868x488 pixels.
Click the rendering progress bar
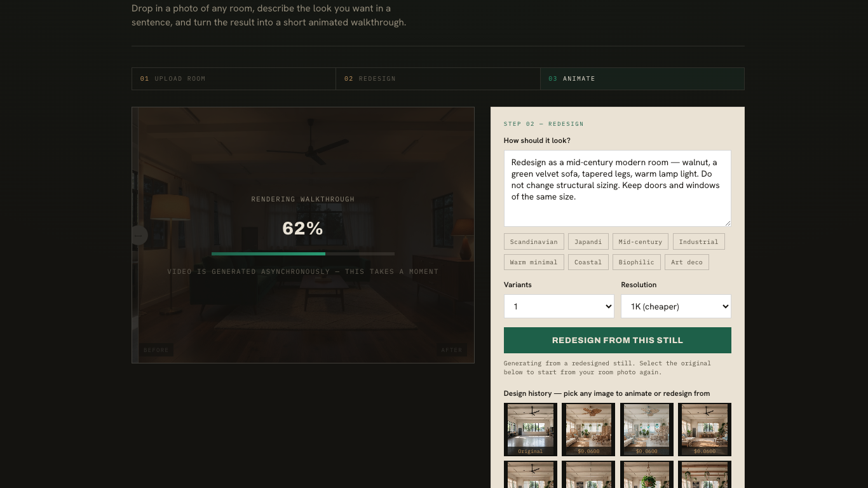[303, 254]
